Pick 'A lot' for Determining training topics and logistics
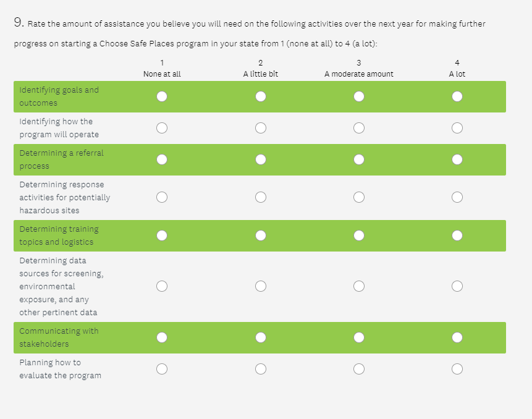 point(457,235)
